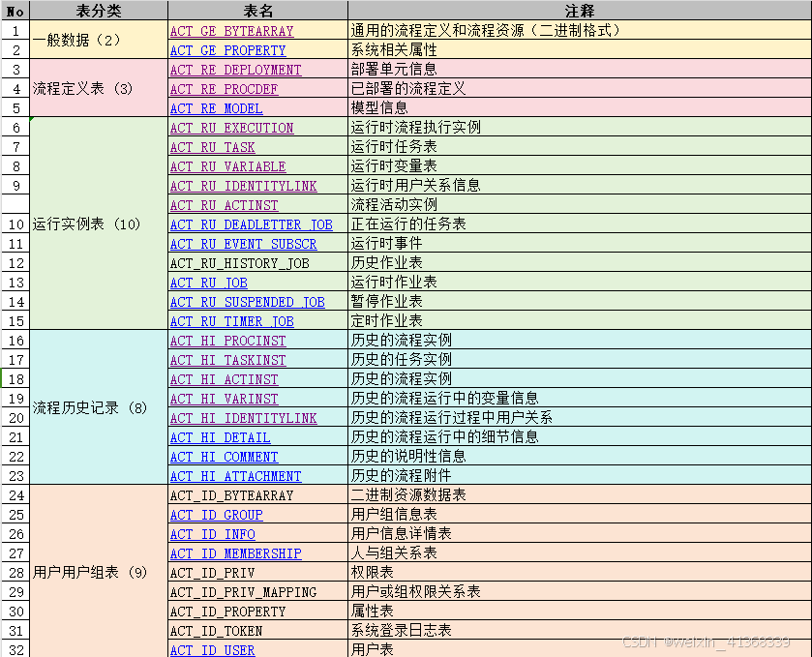Click the 暂停作业表 comment cell
The height and width of the screenshot is (657, 812).
coord(580,301)
